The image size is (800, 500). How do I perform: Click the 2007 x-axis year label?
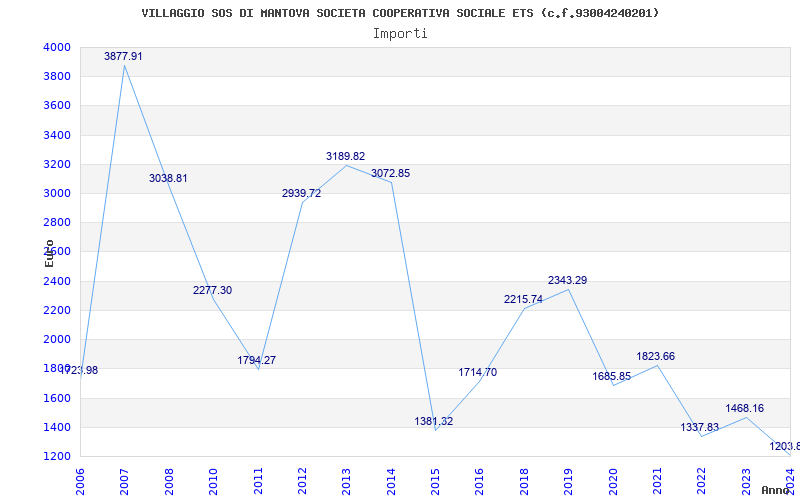pyautogui.click(x=124, y=481)
